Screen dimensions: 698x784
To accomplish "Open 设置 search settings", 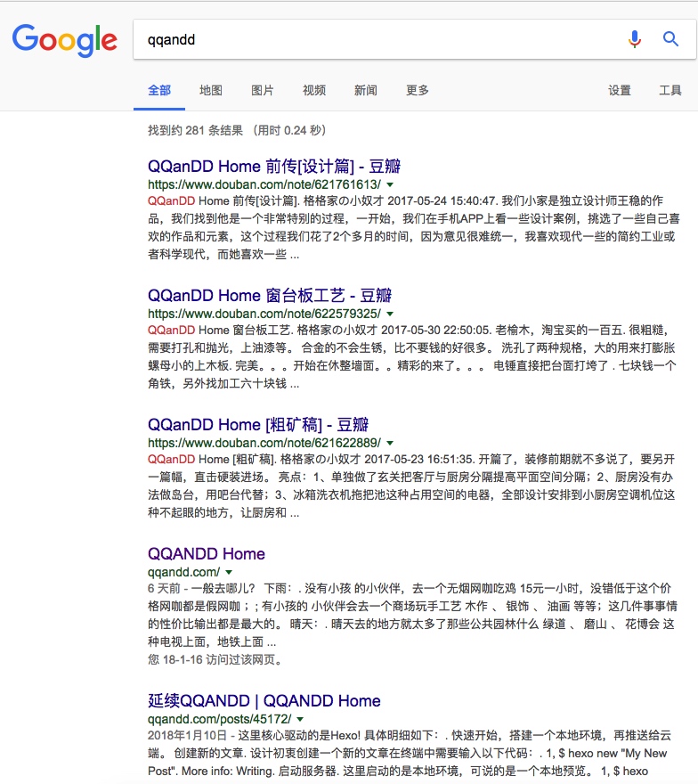I will coord(620,91).
